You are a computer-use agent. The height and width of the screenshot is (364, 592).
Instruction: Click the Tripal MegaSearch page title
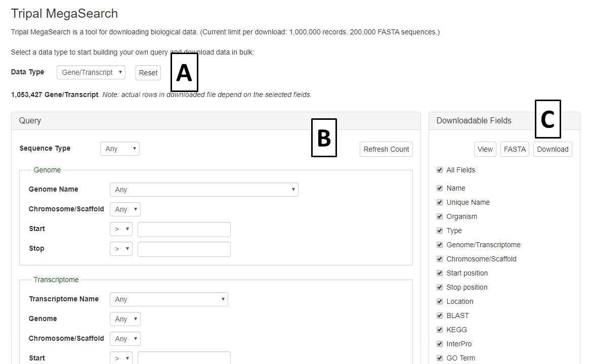(x=64, y=14)
